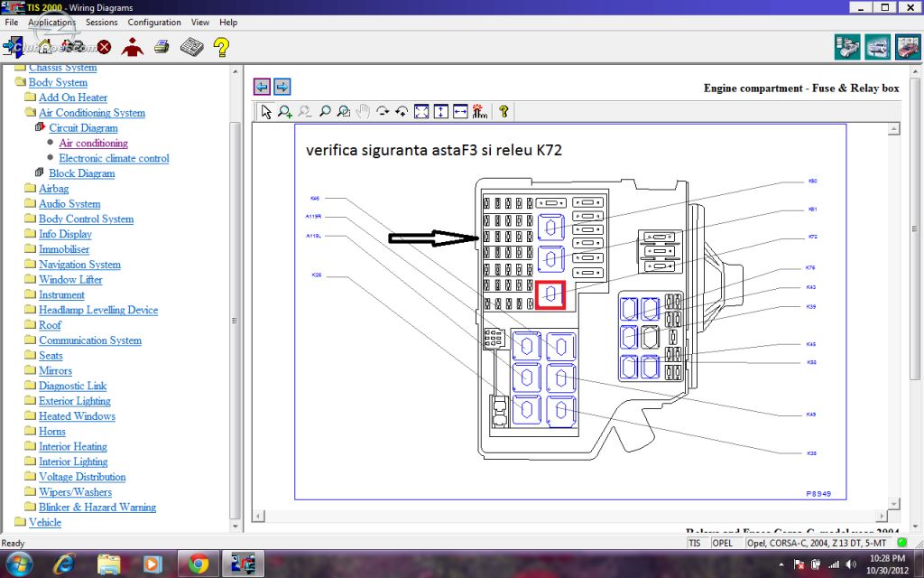The width and height of the screenshot is (924, 578).
Task: Expand the Vehicle folder icon
Action: (x=20, y=522)
